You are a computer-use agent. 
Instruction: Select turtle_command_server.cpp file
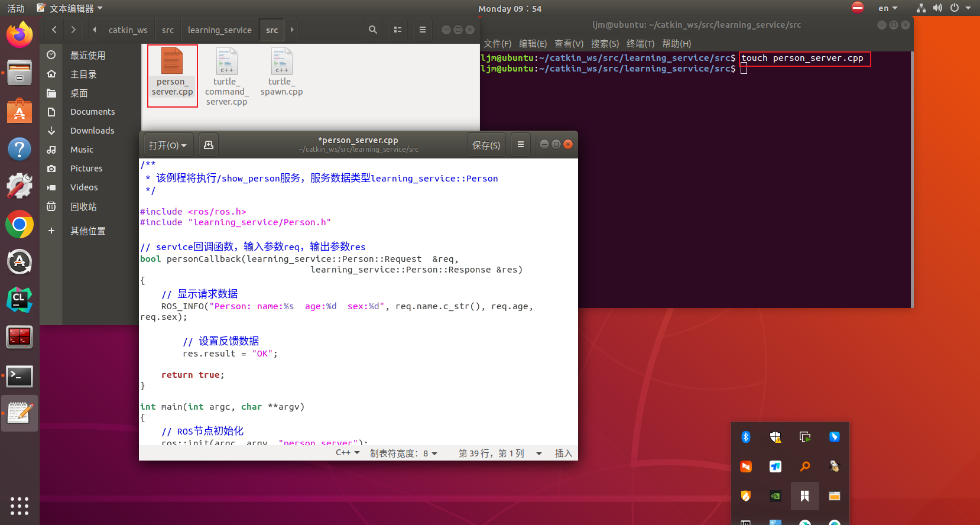(227, 76)
